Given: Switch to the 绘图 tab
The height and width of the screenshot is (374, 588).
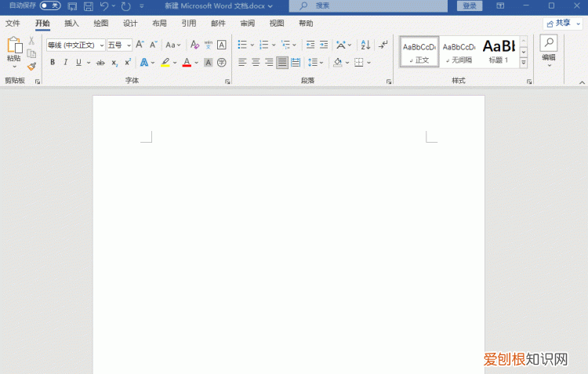Looking at the screenshot, I should click(x=101, y=24).
